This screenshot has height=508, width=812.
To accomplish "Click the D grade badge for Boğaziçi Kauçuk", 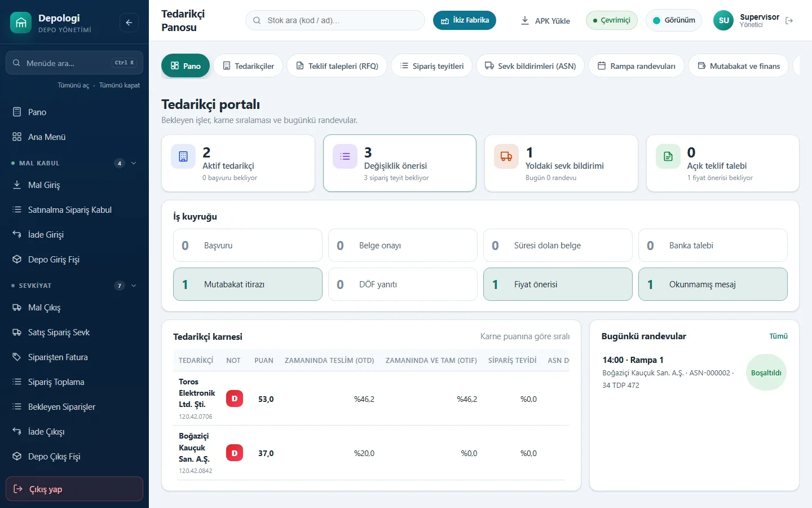I will [x=235, y=453].
